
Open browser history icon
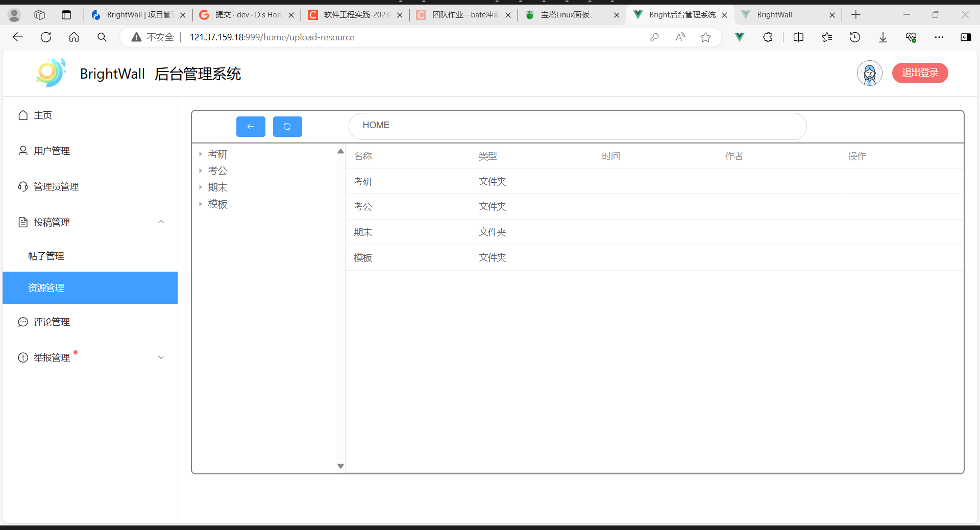855,37
